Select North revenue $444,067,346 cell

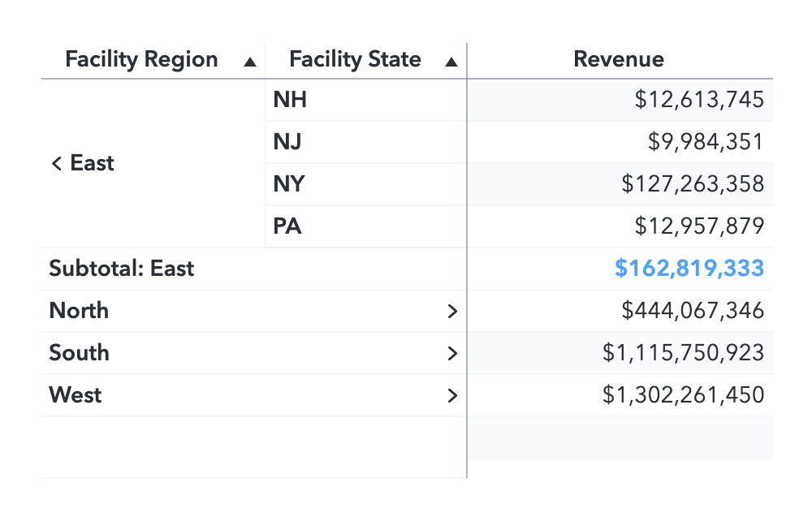(693, 311)
